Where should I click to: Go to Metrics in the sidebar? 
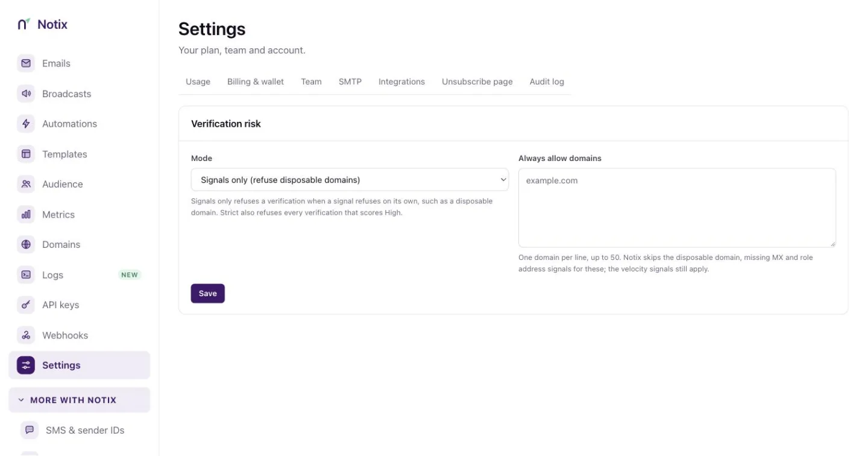80,214
